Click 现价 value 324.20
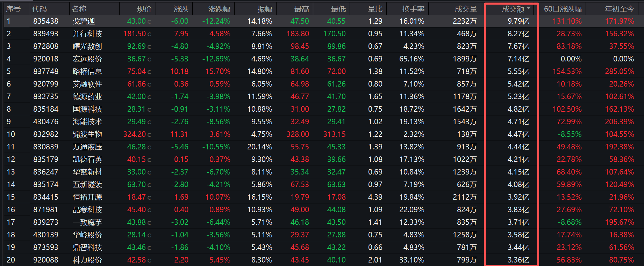This screenshot has height=266, width=644. pos(135,134)
